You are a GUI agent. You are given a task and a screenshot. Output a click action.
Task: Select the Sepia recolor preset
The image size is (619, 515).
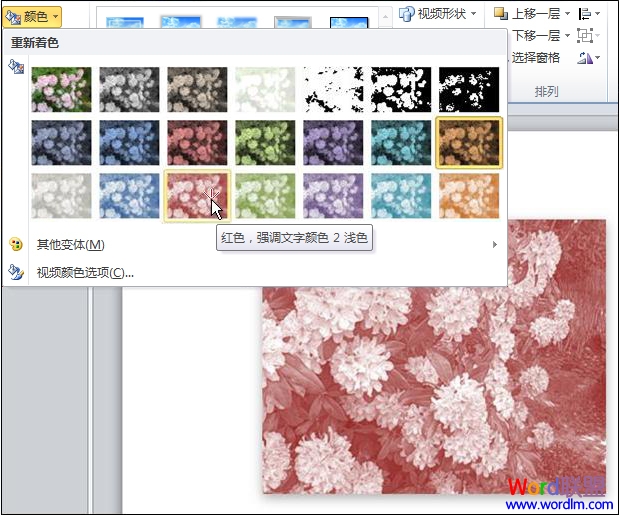coord(197,89)
